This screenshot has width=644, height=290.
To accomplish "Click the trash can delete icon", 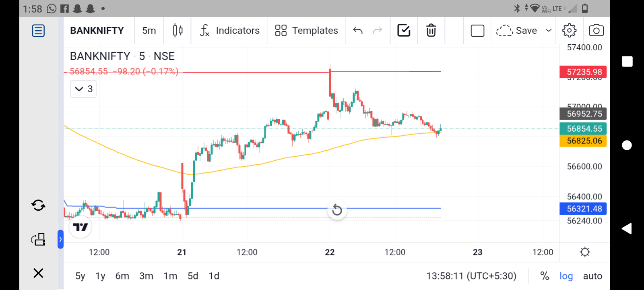I will coord(431,31).
